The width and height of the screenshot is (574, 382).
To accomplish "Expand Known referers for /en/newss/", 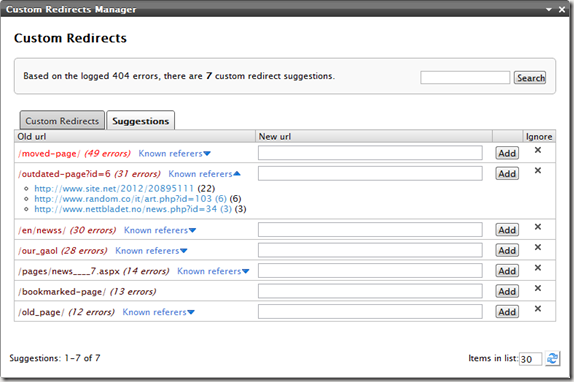I will (x=160, y=231).
